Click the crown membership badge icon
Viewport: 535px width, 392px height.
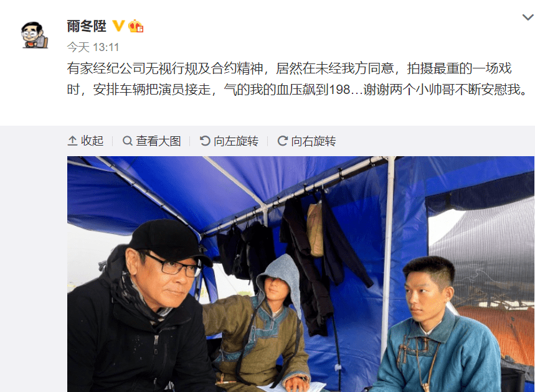point(136,26)
